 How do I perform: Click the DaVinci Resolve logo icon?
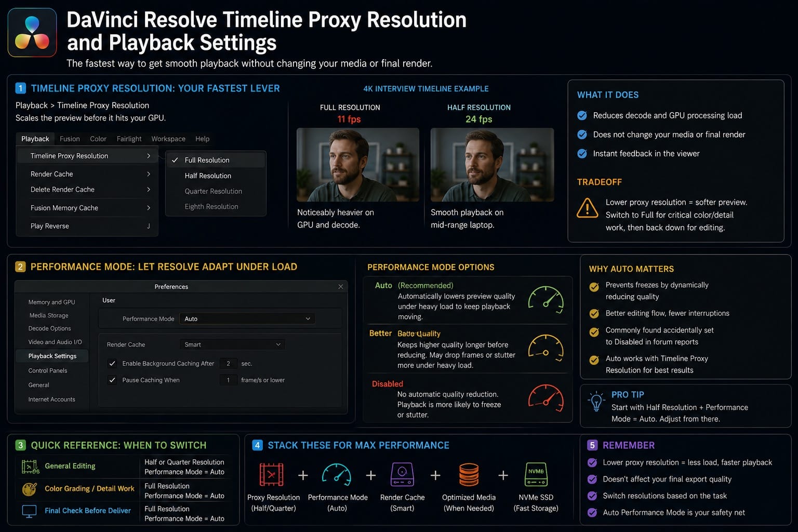click(x=32, y=32)
